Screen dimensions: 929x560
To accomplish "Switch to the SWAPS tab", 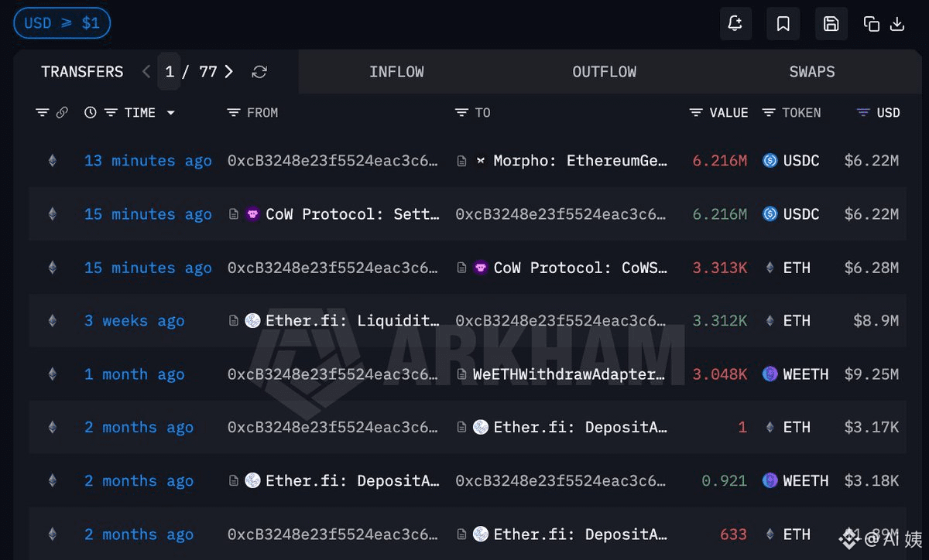I will 812,72.
